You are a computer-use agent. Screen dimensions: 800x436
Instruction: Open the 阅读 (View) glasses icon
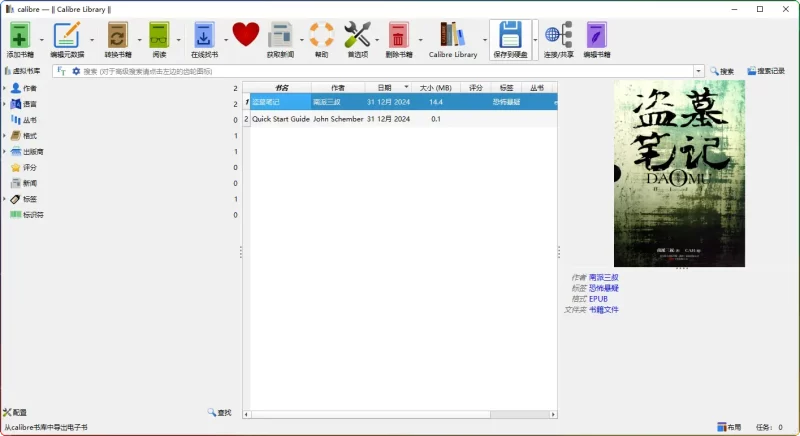pos(159,36)
